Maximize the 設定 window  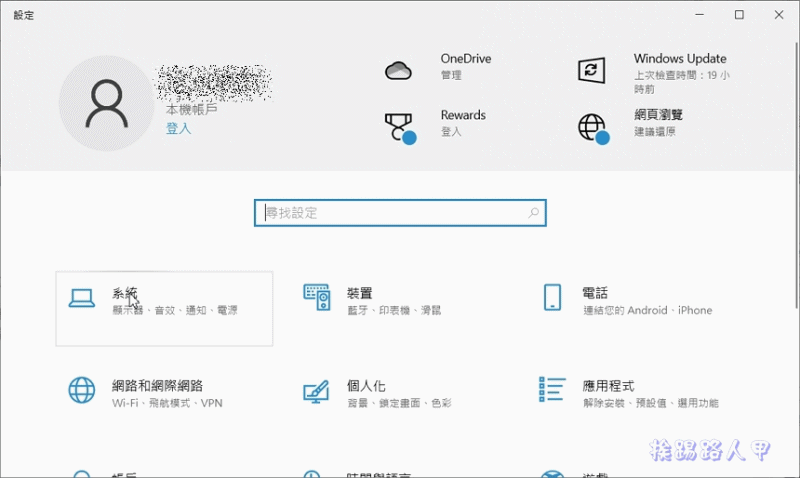click(739, 15)
